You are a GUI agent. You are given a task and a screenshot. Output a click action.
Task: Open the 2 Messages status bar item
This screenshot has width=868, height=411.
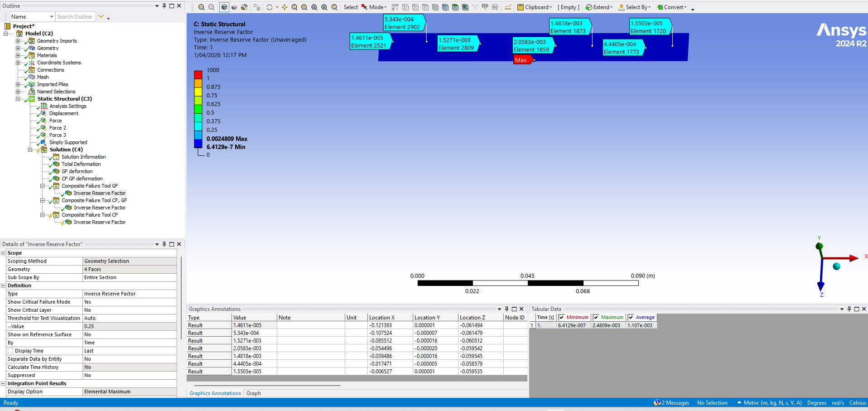(x=672, y=403)
